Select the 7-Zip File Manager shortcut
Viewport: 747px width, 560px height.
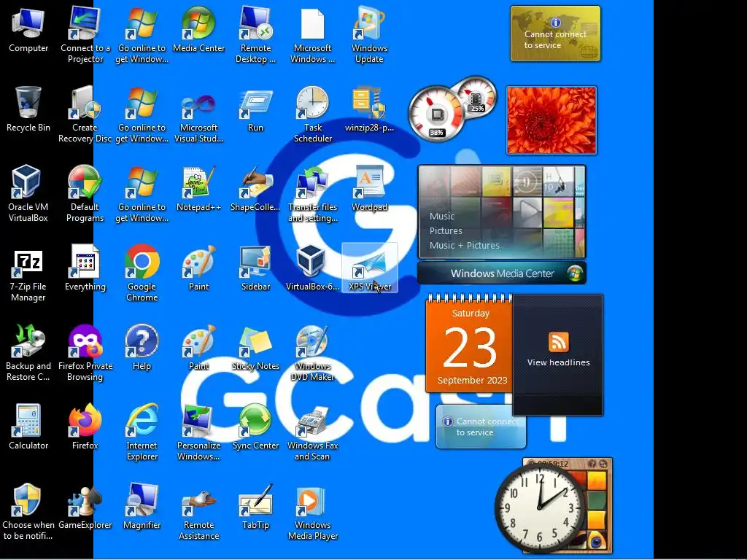28,273
